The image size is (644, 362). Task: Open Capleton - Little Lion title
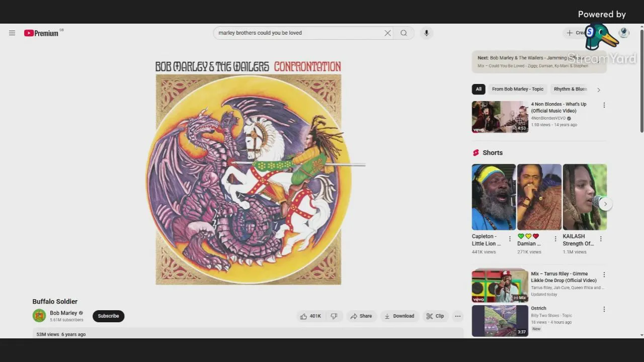[486, 240]
